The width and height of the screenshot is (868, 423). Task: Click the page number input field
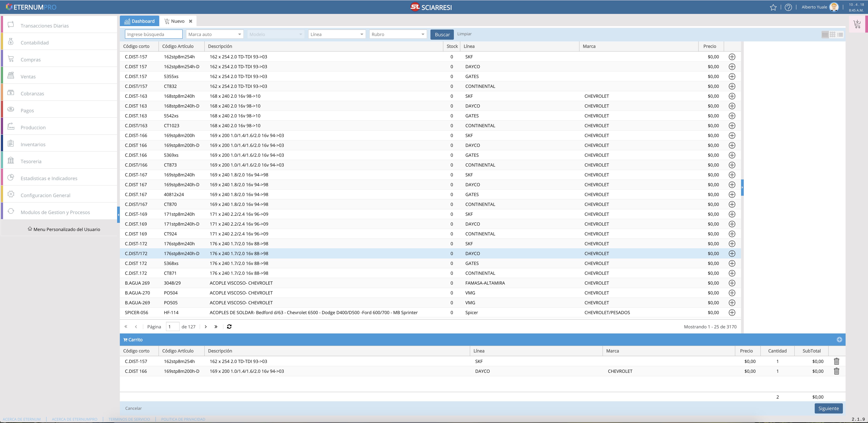(172, 327)
